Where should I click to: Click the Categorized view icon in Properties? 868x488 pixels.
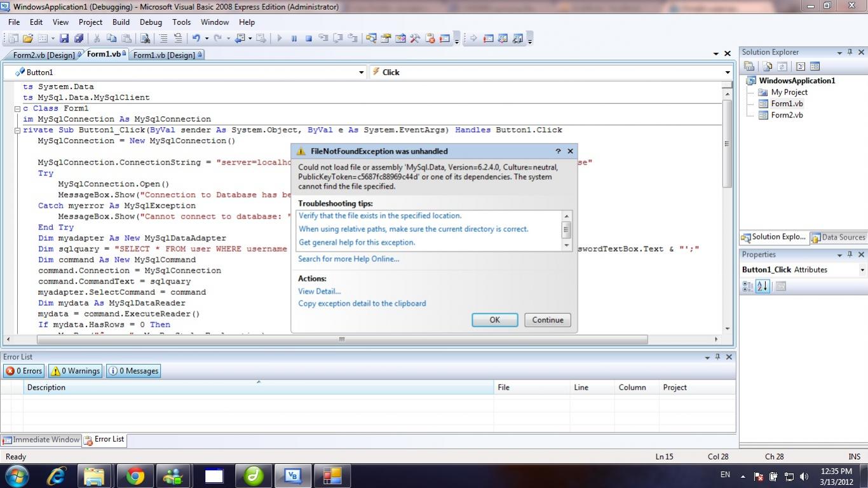click(748, 287)
